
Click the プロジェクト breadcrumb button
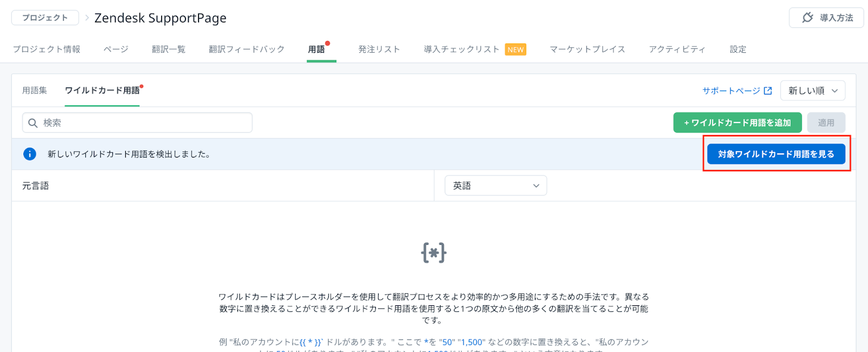pyautogui.click(x=45, y=18)
